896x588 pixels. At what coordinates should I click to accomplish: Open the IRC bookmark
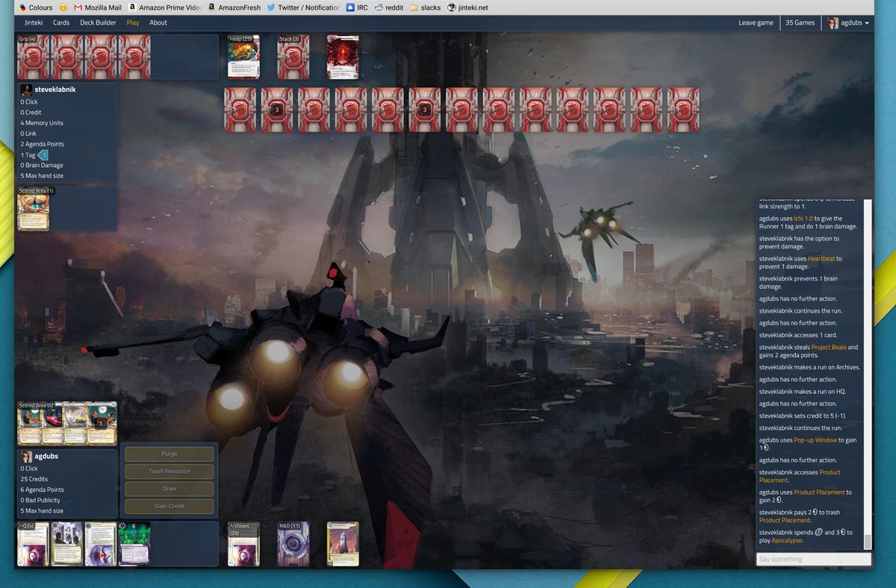coord(356,7)
